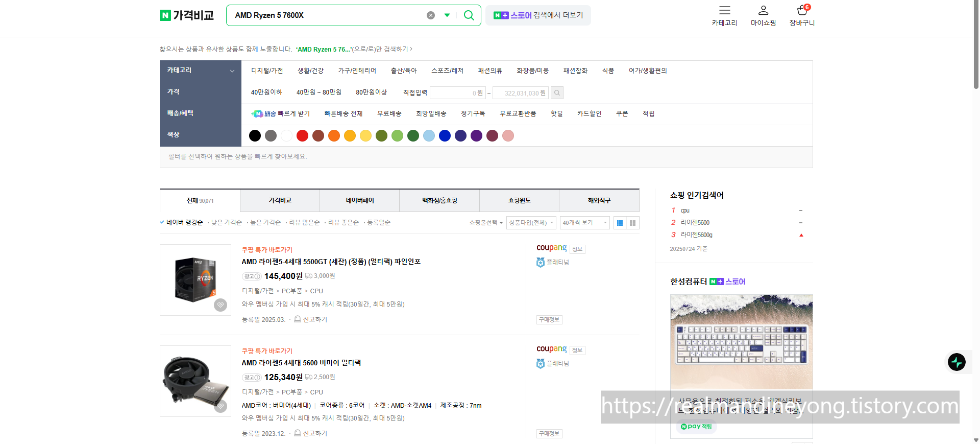
Task: Select the pink color swatch
Action: pos(508,135)
